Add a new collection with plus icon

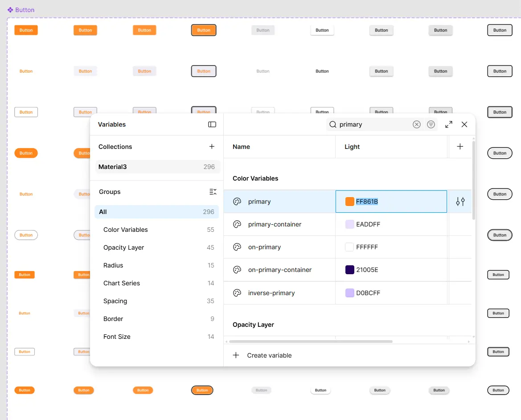(x=212, y=147)
